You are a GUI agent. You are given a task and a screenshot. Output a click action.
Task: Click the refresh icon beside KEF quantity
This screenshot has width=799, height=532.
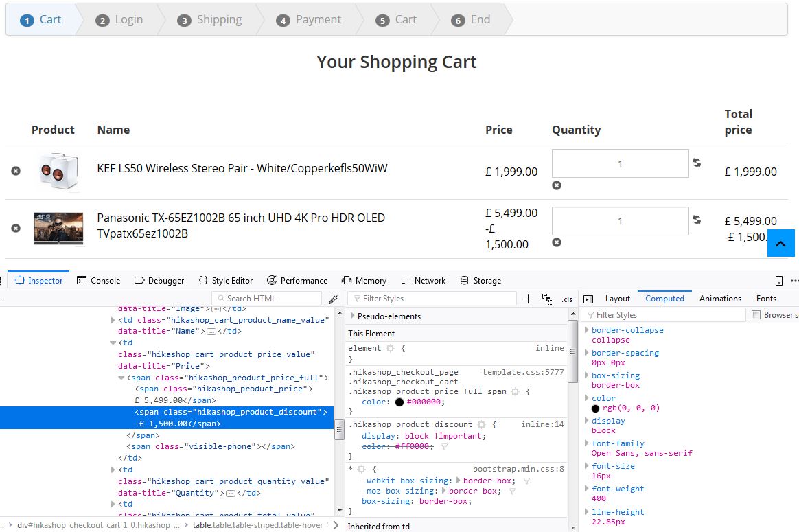[697, 163]
